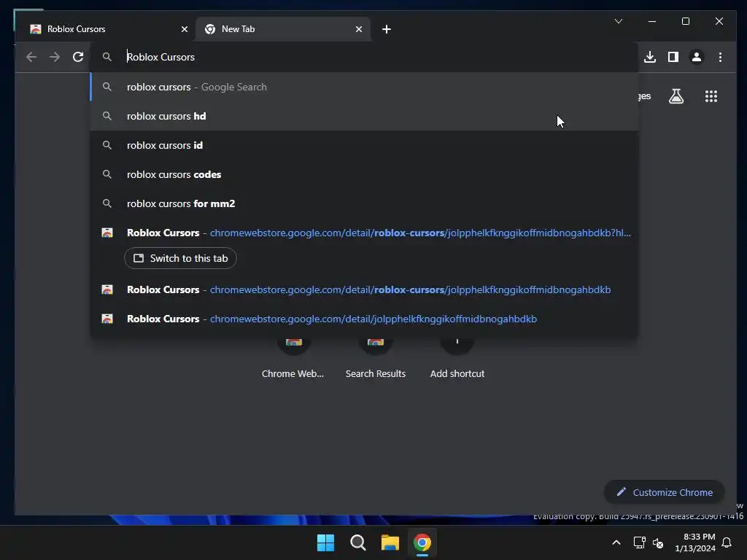This screenshot has width=747, height=560.
Task: Open Chrome downloads icon
Action: click(650, 57)
